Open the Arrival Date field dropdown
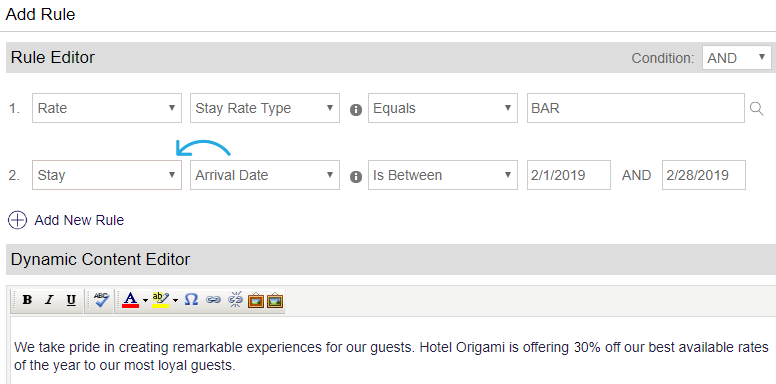This screenshot has width=776, height=384. pyautogui.click(x=265, y=175)
